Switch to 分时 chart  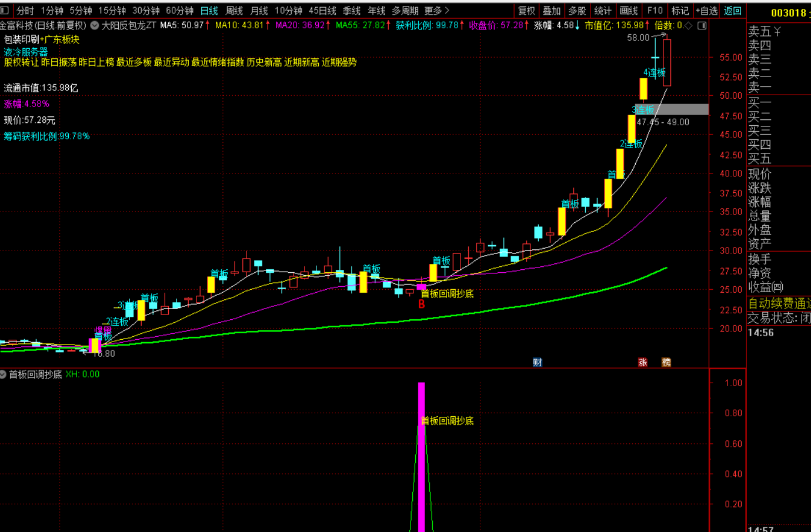(x=25, y=11)
